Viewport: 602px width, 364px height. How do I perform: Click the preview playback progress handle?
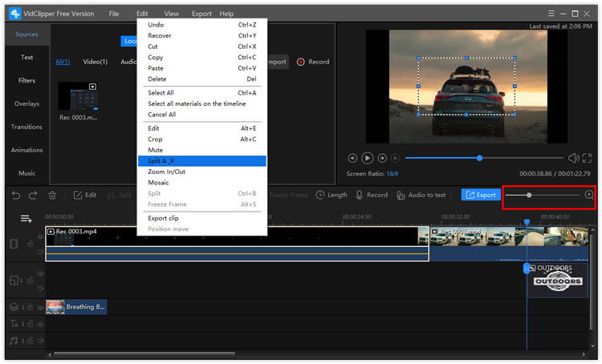point(479,158)
